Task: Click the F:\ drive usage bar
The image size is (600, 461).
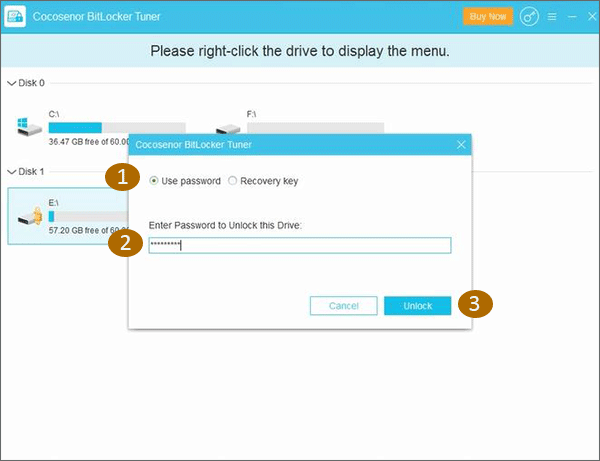Action: pyautogui.click(x=315, y=128)
